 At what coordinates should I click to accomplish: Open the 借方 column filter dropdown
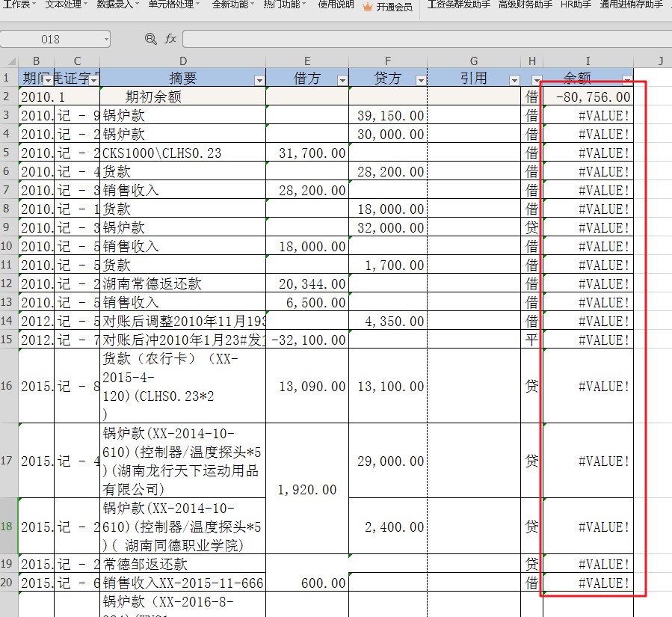(x=341, y=78)
